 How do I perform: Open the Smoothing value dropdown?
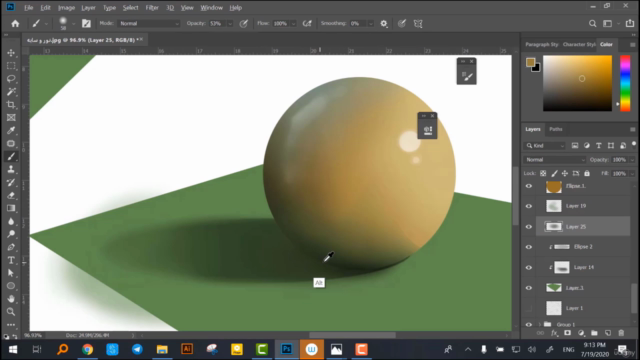point(371,24)
